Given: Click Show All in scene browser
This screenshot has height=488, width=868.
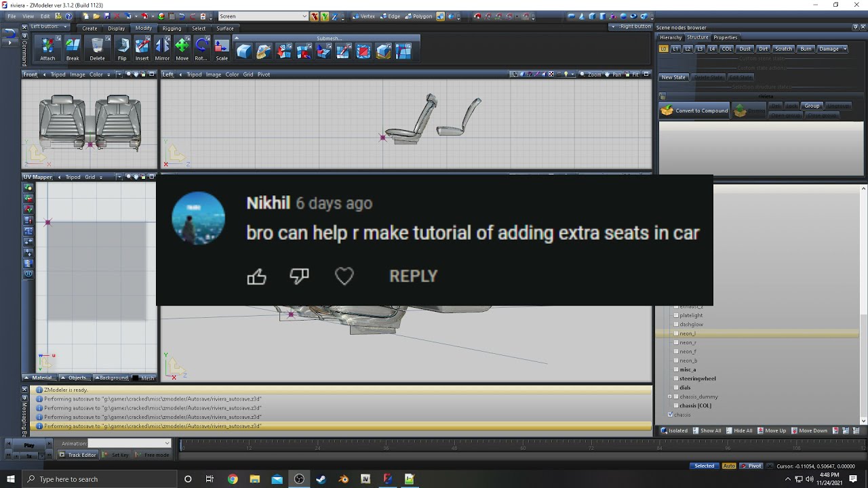Looking at the screenshot, I should [707, 430].
